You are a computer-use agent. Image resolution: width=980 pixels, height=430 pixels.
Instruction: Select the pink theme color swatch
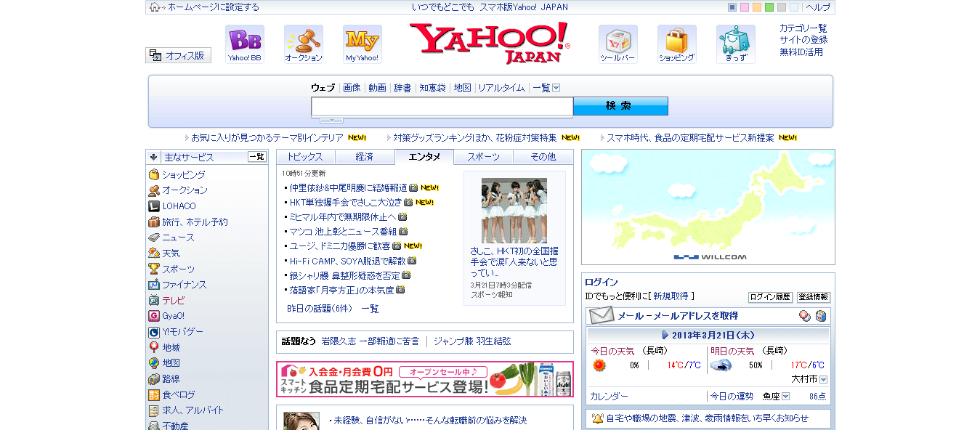coord(745,7)
